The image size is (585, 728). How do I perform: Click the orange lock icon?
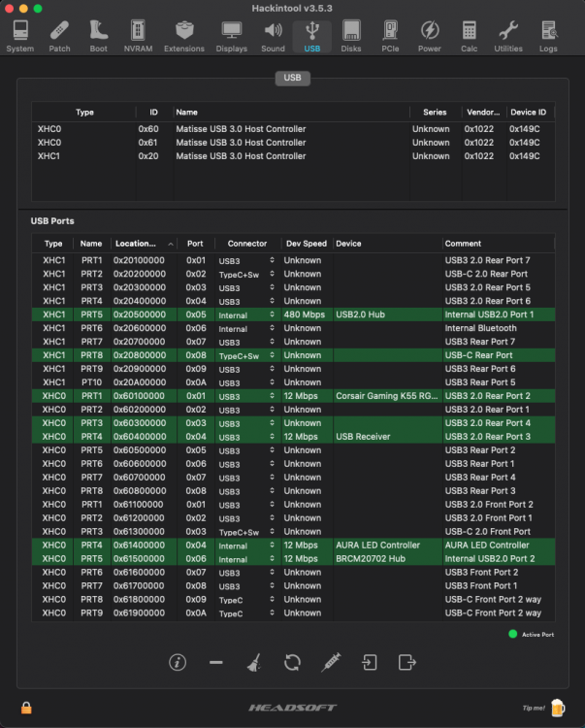coord(26,707)
